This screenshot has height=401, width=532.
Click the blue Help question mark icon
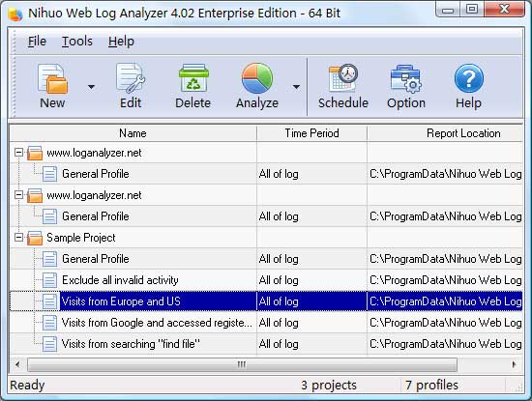pos(468,78)
